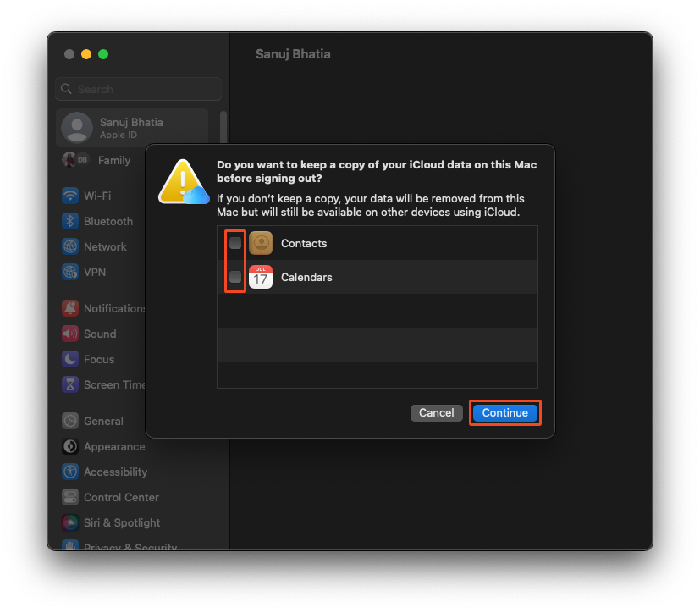
Task: Cancel the iCloud sign-out dialog
Action: (x=436, y=412)
